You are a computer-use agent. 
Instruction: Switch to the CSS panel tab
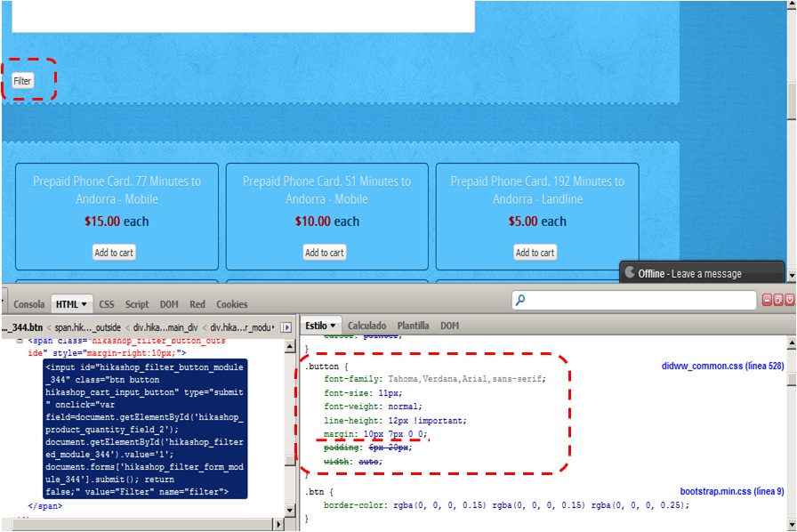[x=106, y=304]
